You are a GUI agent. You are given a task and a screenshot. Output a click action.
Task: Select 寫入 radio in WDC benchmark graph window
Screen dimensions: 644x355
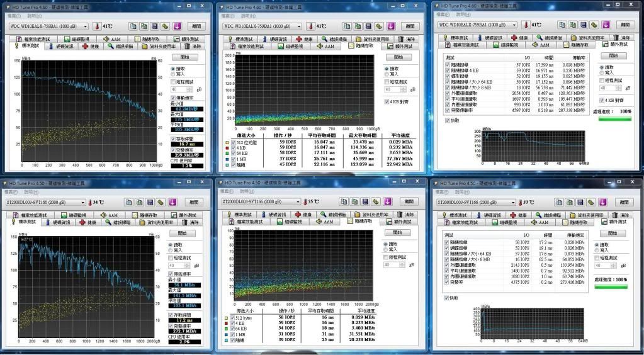(x=173, y=74)
